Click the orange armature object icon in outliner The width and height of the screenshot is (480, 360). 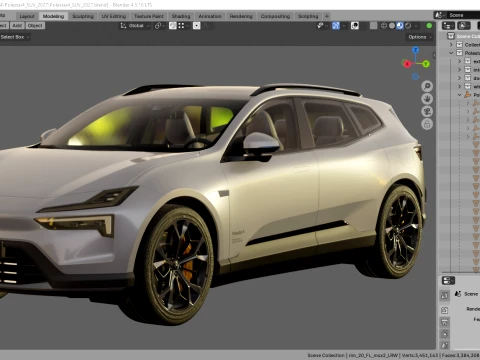pos(468,95)
